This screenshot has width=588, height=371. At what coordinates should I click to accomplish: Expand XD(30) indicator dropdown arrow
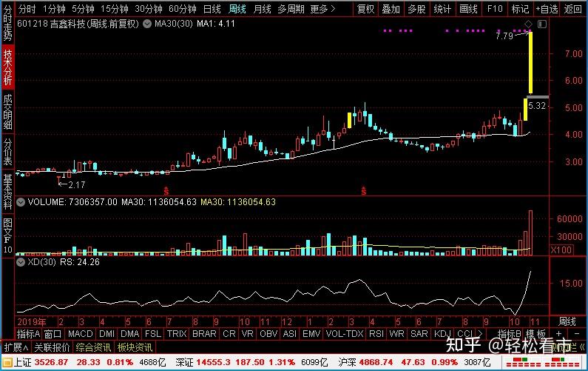[x=21, y=261]
